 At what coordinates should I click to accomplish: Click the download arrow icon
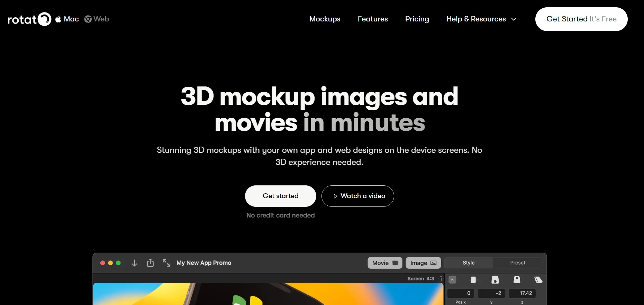[x=134, y=263]
